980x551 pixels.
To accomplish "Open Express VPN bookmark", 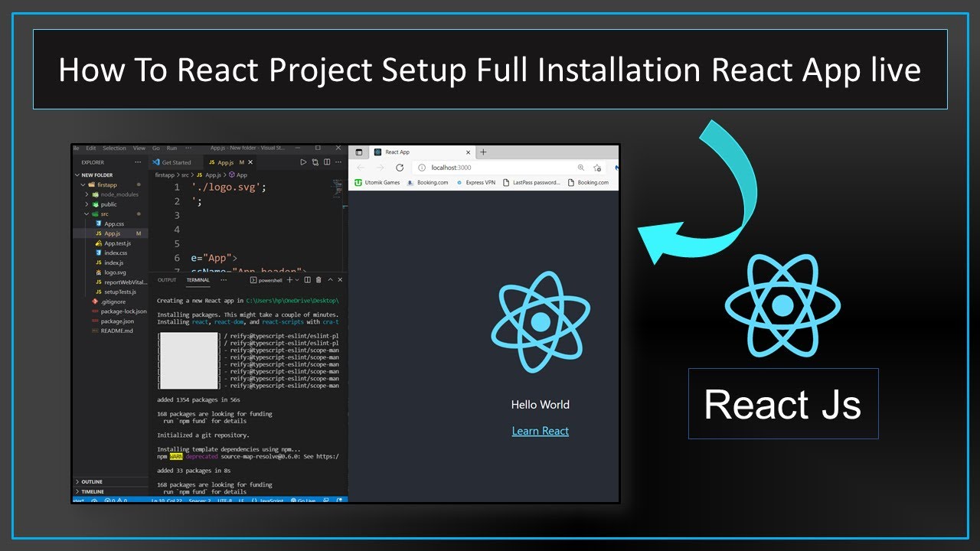I will pos(475,183).
